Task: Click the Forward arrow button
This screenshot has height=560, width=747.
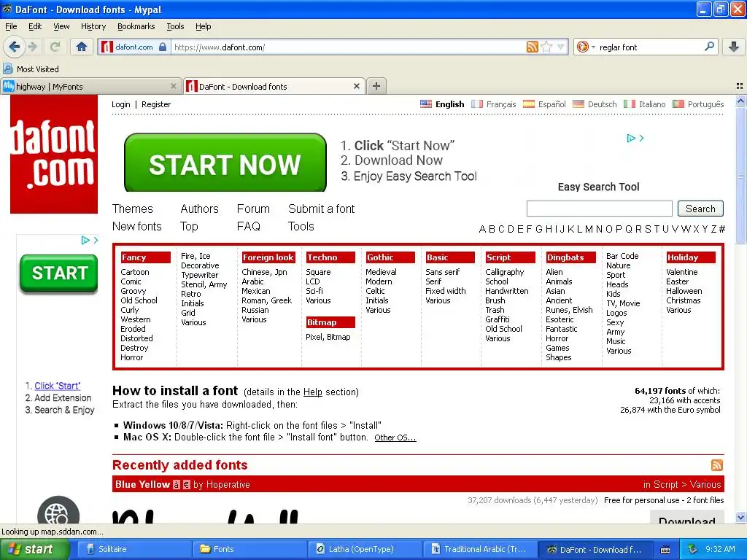Action: click(x=33, y=47)
